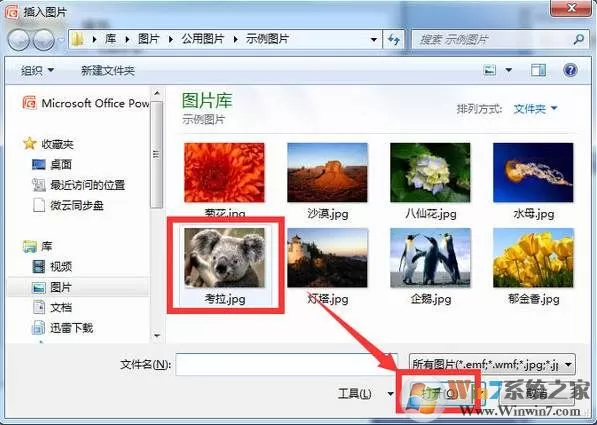597x425 pixels.
Task: Open the recent pages dropdown arrow
Action: click(61, 40)
